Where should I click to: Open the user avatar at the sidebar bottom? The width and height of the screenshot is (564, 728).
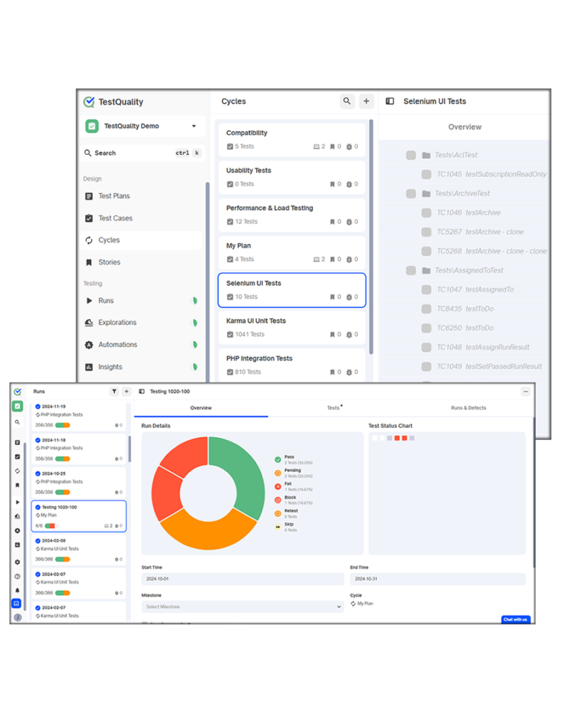pyautogui.click(x=18, y=617)
